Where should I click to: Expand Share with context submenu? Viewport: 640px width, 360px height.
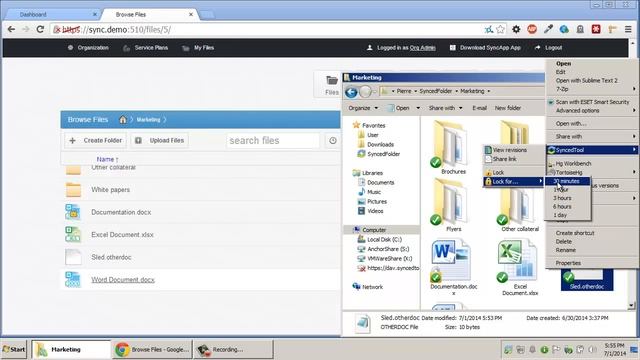point(592,136)
